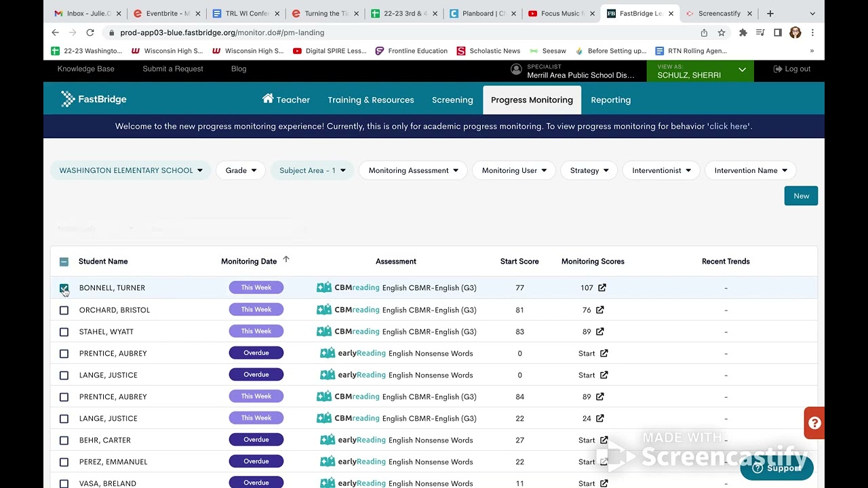Viewport: 868px width, 488px height.
Task: Bookmark this page with the star icon
Action: [x=722, y=33]
